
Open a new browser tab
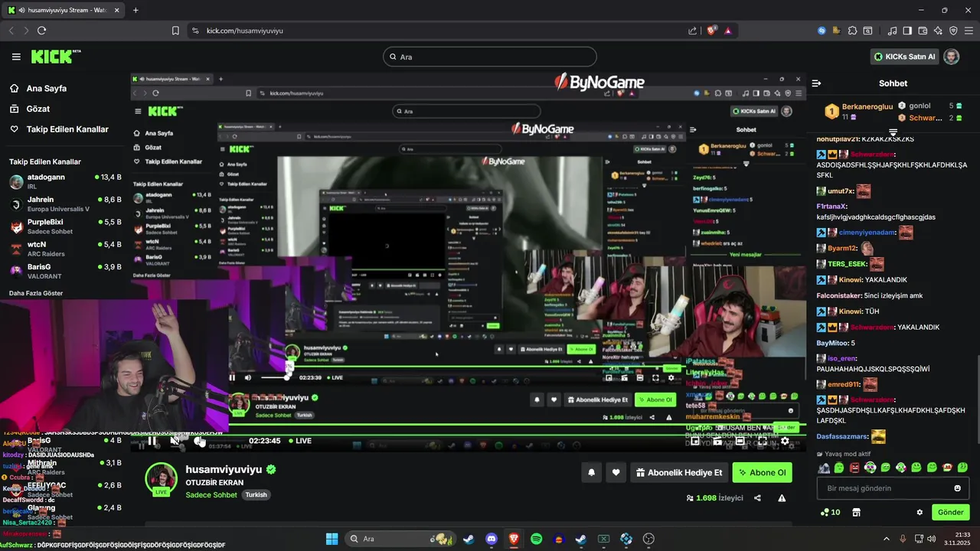click(x=136, y=10)
